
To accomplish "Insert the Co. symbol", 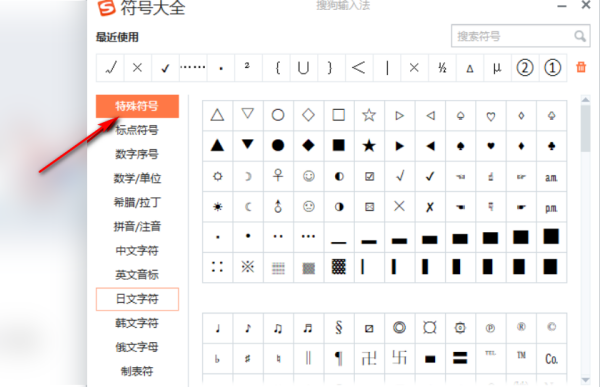I will 551,359.
